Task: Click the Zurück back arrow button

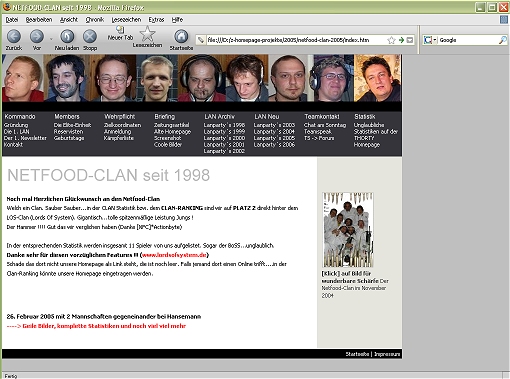Action: [x=14, y=36]
